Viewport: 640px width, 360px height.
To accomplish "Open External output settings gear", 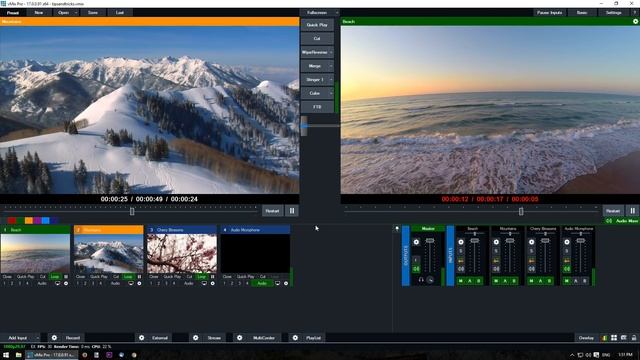I will pos(142,338).
